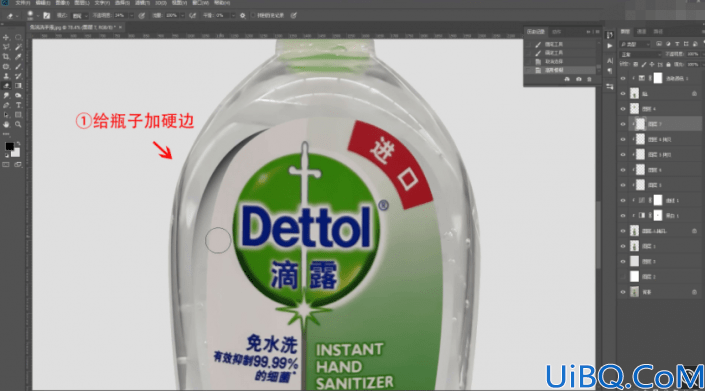Select the Pen tool

pos(6,105)
